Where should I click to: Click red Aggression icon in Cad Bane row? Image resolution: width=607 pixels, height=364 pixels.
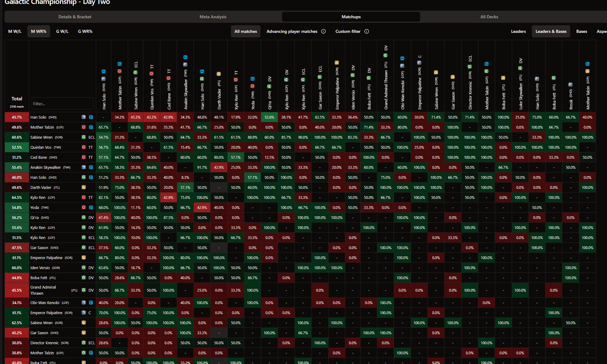[x=84, y=157]
